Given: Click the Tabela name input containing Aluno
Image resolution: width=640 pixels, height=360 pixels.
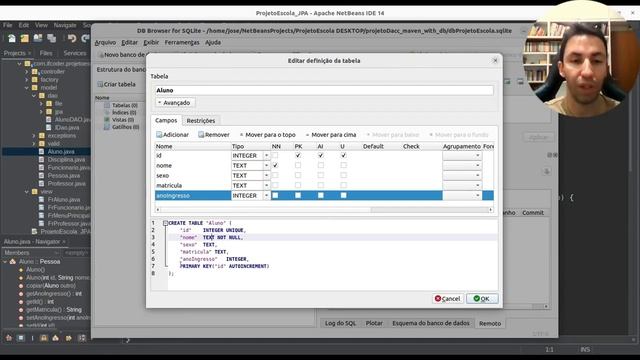Looking at the screenshot, I should (324, 90).
